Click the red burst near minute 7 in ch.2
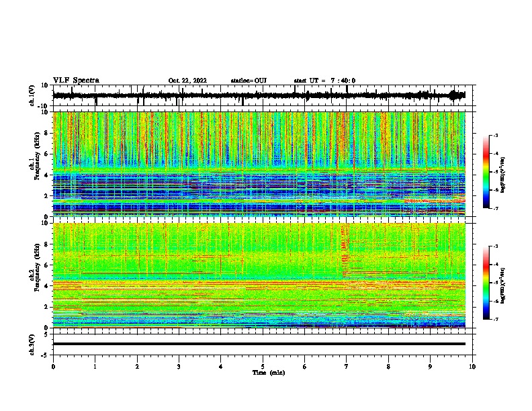 click(345, 251)
